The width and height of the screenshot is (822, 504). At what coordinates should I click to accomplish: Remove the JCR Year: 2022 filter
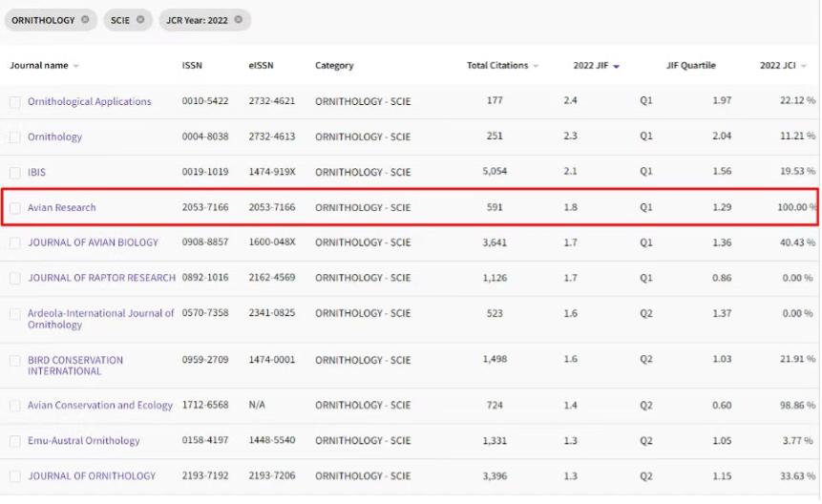tap(239, 19)
